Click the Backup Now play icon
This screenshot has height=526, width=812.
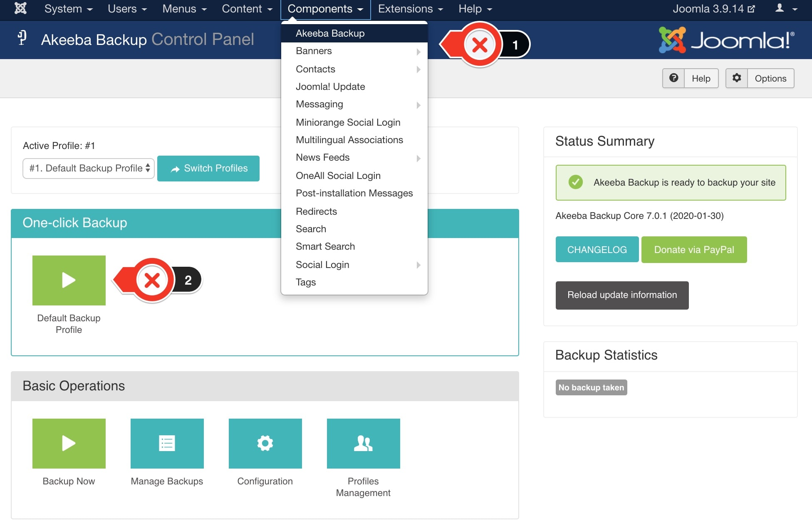(x=69, y=444)
